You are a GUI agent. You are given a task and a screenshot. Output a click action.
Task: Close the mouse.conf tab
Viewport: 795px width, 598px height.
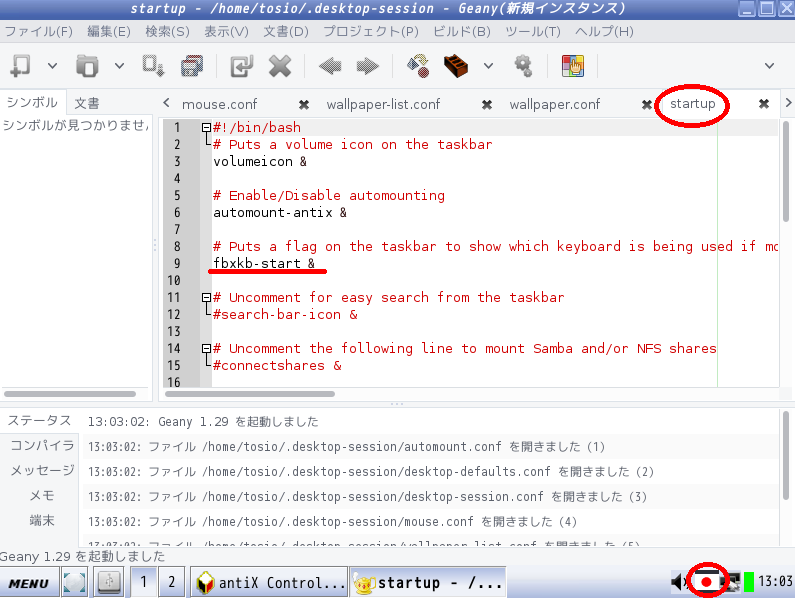304,105
